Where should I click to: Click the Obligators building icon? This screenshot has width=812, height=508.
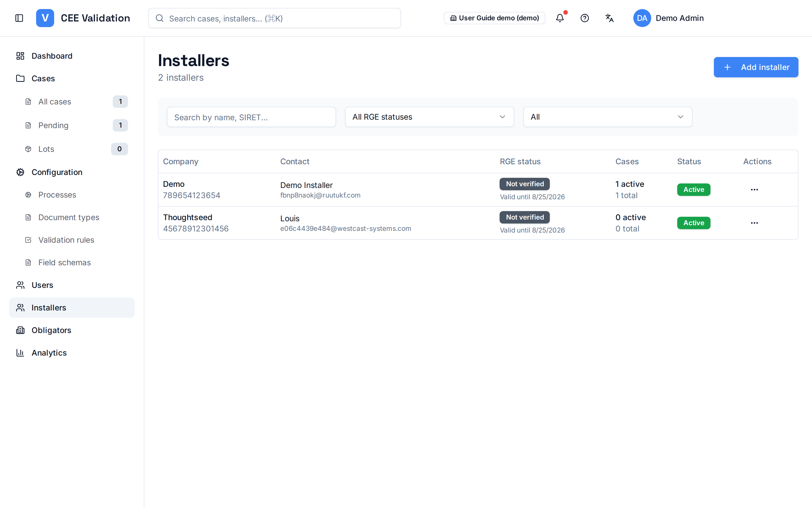(x=20, y=330)
